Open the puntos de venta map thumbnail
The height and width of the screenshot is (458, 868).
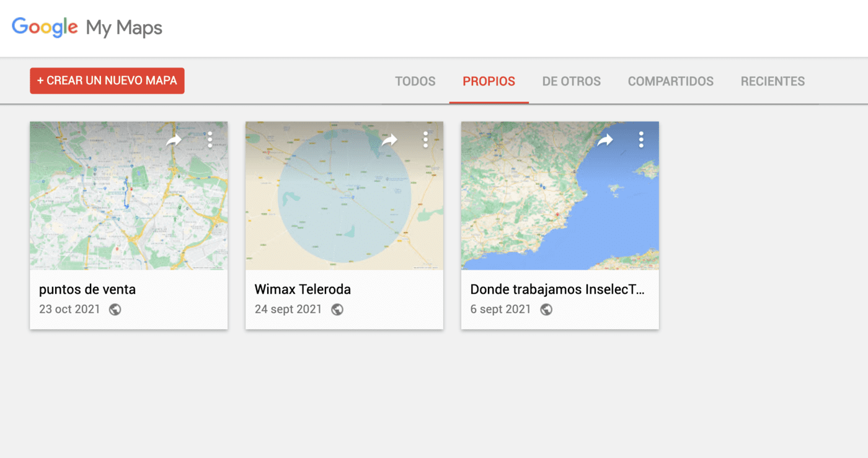pos(128,195)
